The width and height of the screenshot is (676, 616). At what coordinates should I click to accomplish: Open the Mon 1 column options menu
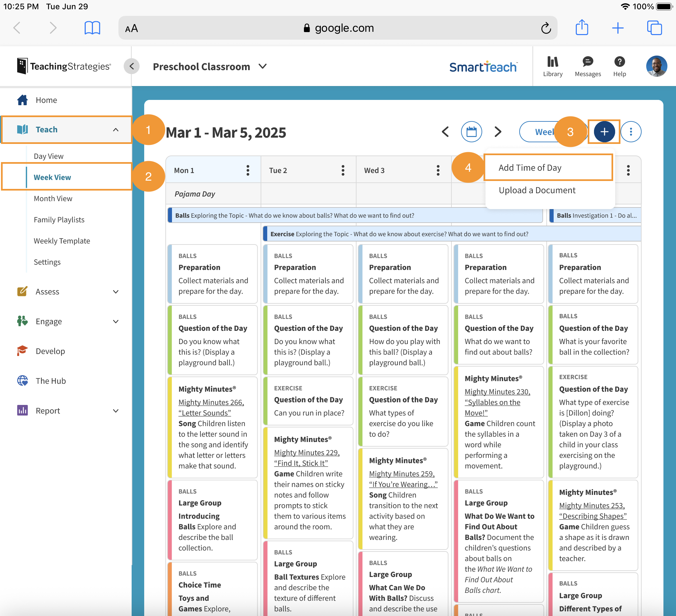pyautogui.click(x=248, y=170)
